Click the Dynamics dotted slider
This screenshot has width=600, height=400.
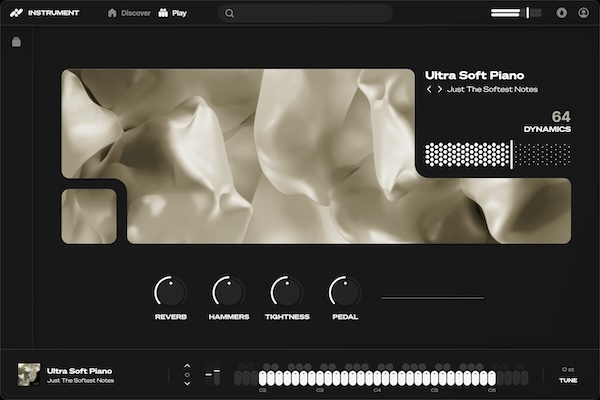[497, 154]
